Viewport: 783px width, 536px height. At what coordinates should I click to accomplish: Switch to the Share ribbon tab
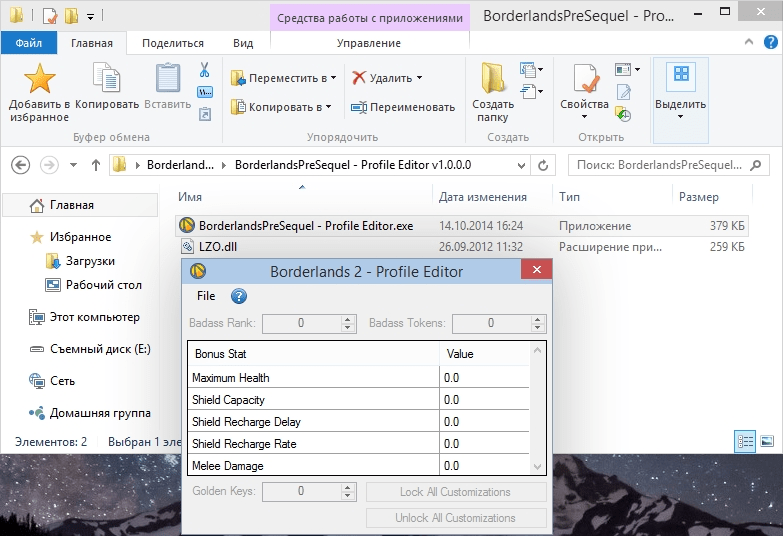tap(172, 43)
